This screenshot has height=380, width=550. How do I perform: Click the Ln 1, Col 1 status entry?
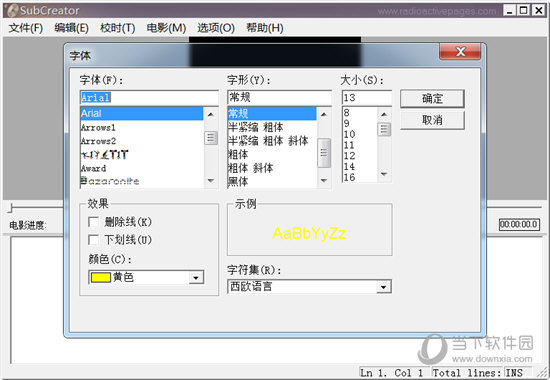(395, 373)
